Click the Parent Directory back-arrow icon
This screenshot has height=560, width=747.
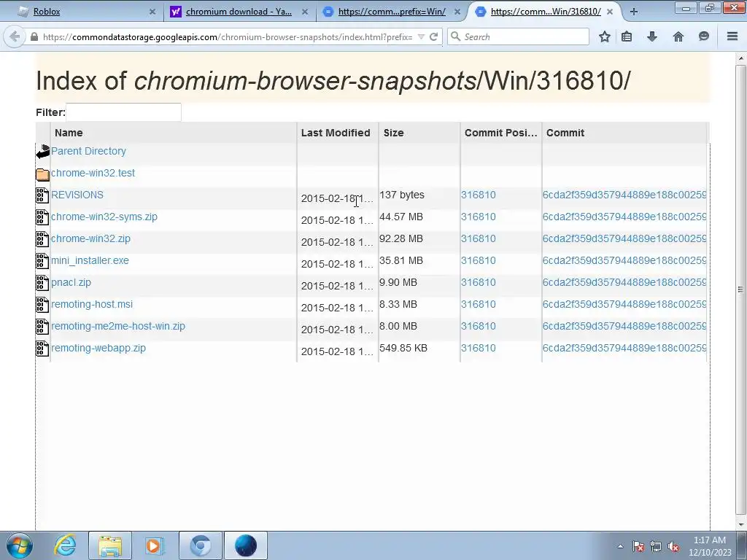pyautogui.click(x=42, y=152)
